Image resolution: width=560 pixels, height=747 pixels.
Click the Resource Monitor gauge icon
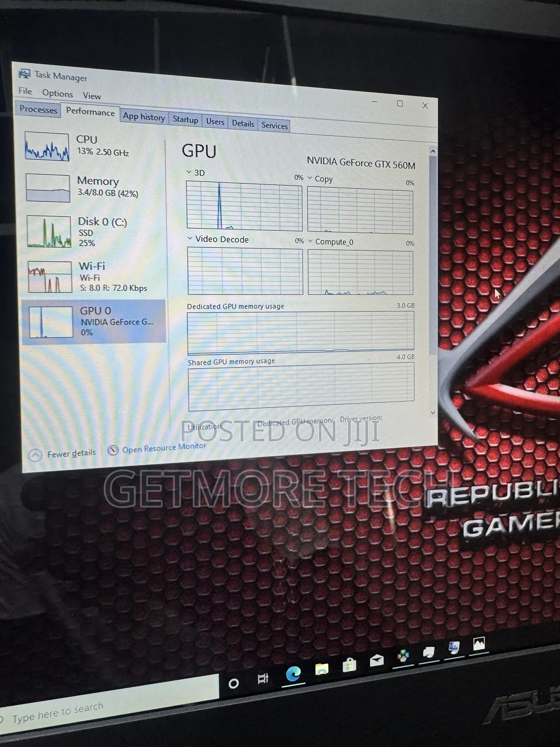point(113,450)
